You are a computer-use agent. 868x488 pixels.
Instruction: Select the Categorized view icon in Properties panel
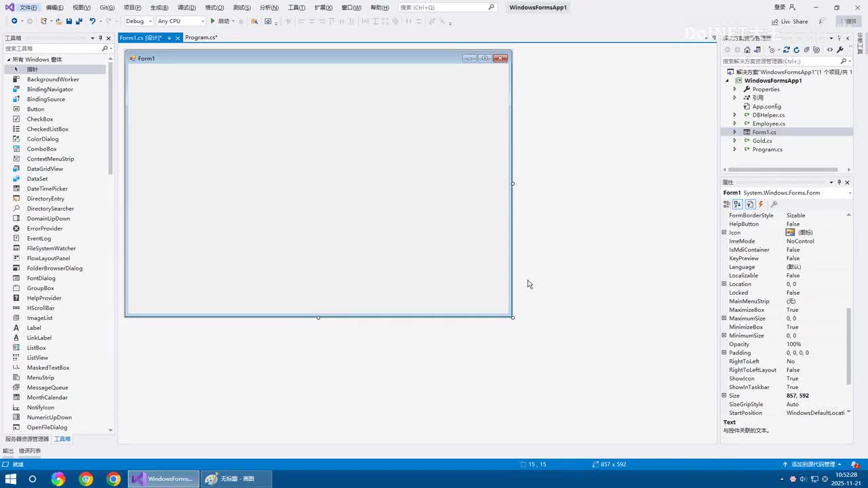click(x=727, y=204)
